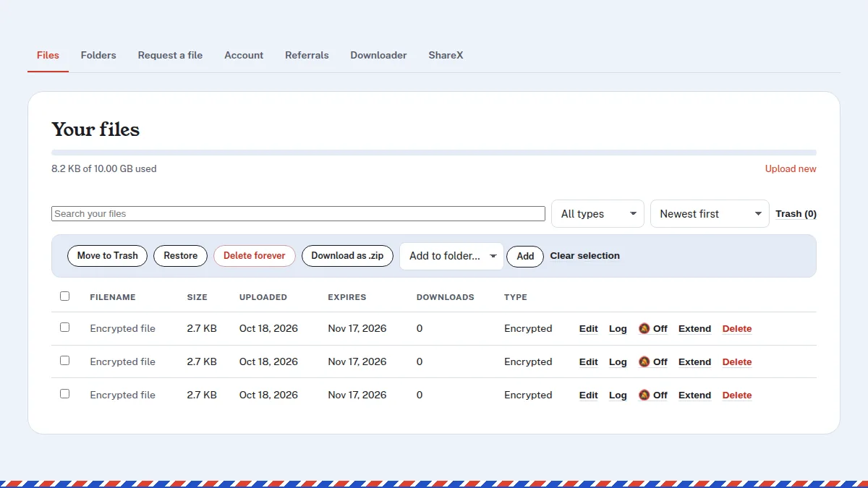Open the Trash (0) link
This screenshot has height=488, width=868.
(796, 214)
